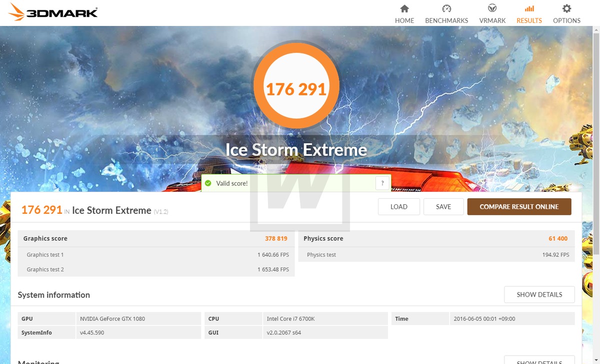Click the Graphics test 1 row label
Screen dimensions: 600x364
click(45, 255)
